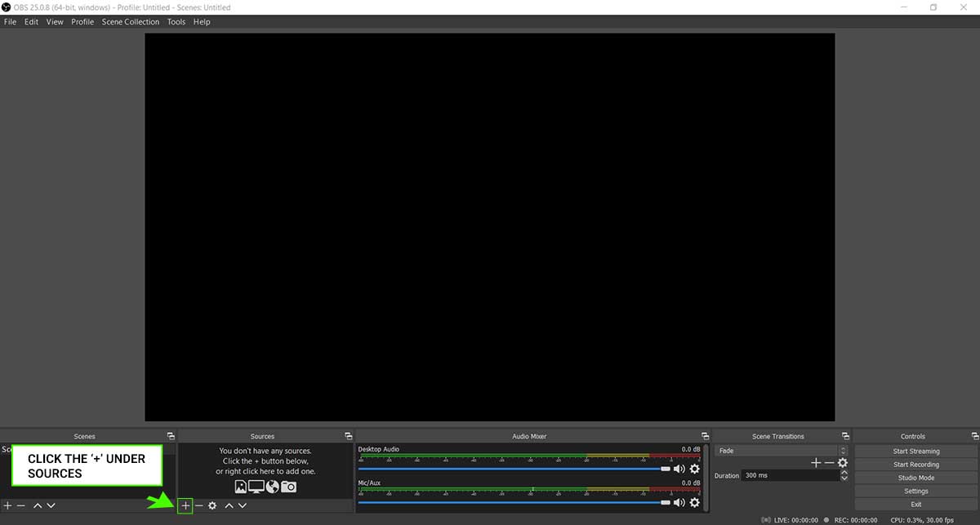This screenshot has height=525, width=980.
Task: Open the Scene Collection menu
Action: tap(131, 22)
